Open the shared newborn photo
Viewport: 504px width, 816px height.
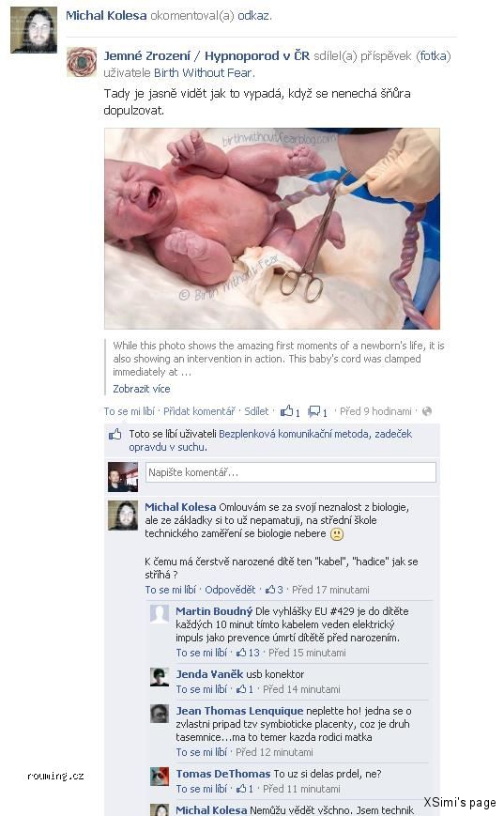[272, 228]
